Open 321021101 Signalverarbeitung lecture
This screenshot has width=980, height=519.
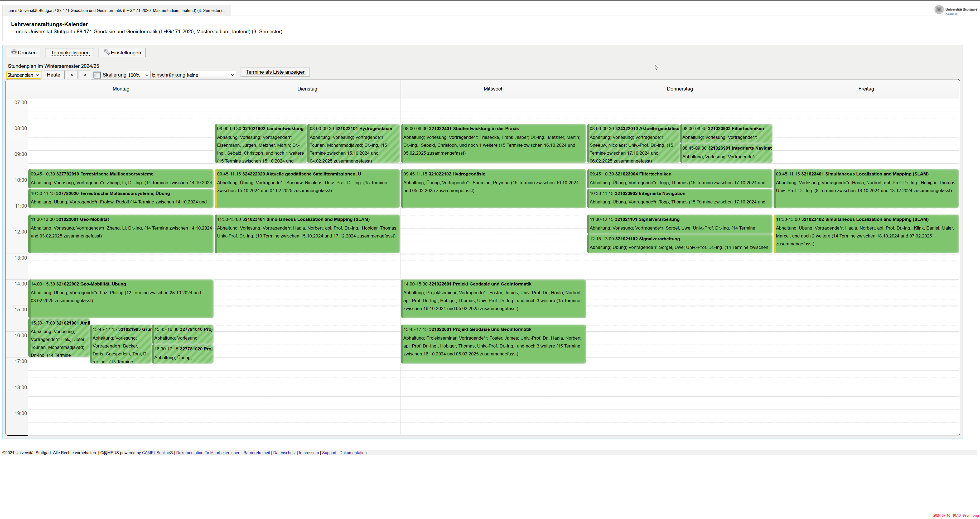point(680,224)
